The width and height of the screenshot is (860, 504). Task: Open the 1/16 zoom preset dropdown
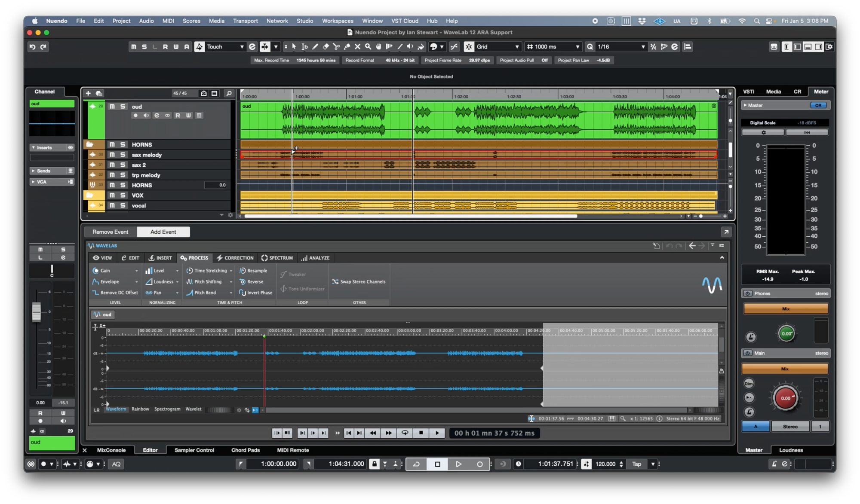(642, 46)
